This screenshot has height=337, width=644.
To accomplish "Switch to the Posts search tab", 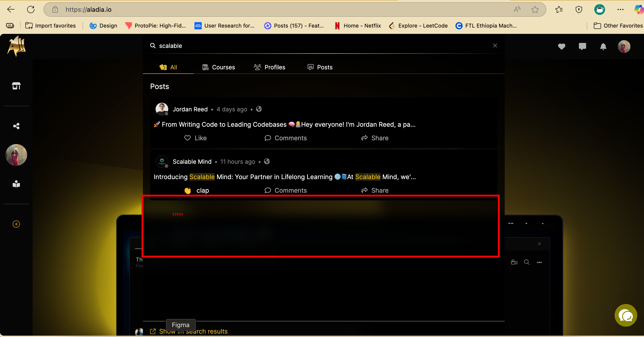I will (x=320, y=67).
